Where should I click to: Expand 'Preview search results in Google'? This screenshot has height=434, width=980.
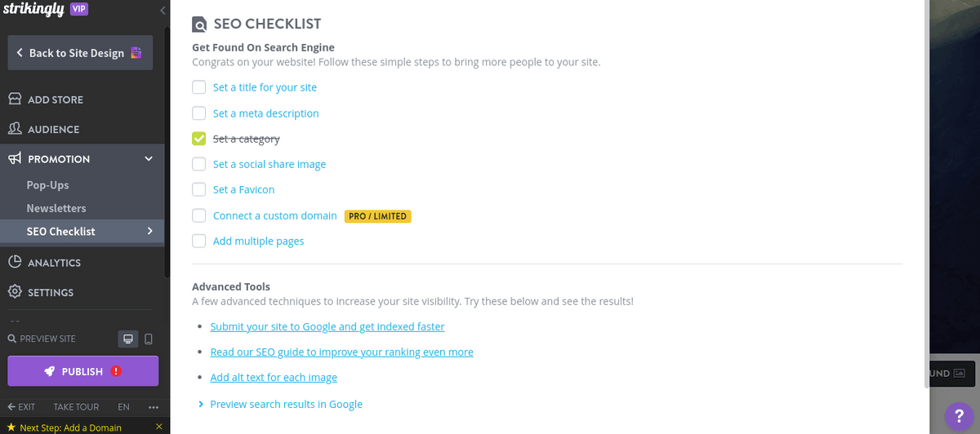(201, 404)
